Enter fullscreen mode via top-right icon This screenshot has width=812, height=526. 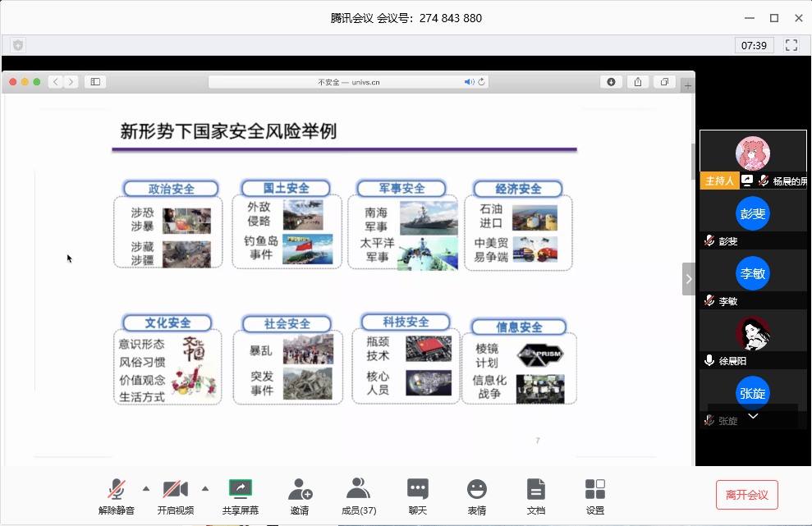tap(791, 45)
